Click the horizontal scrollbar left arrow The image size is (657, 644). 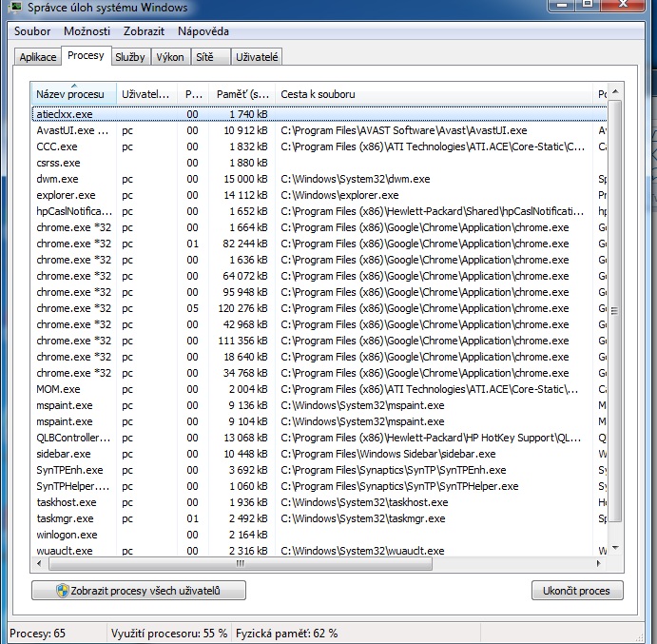(39, 563)
